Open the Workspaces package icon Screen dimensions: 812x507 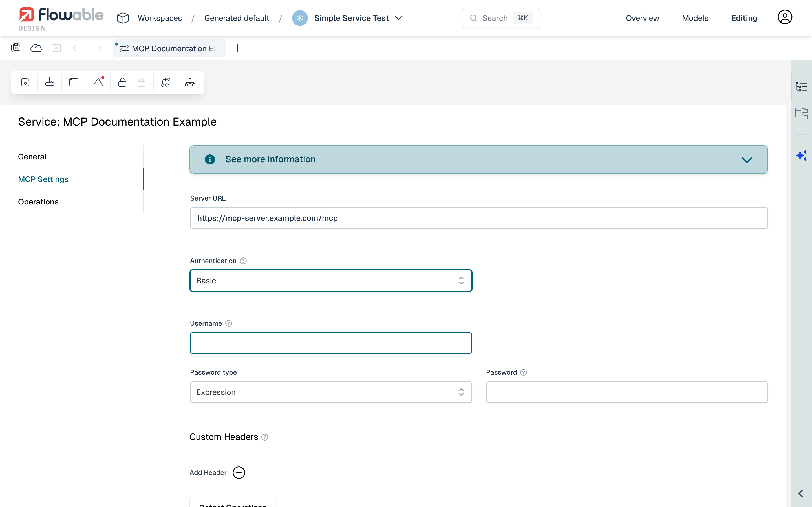coord(122,18)
